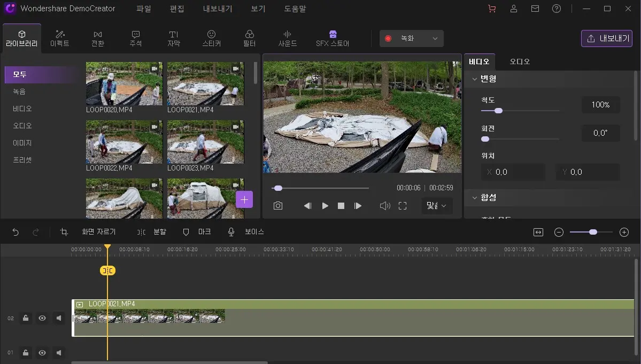Adjust the 척도 scale slider
Viewport: 641px width, 364px height.
498,111
